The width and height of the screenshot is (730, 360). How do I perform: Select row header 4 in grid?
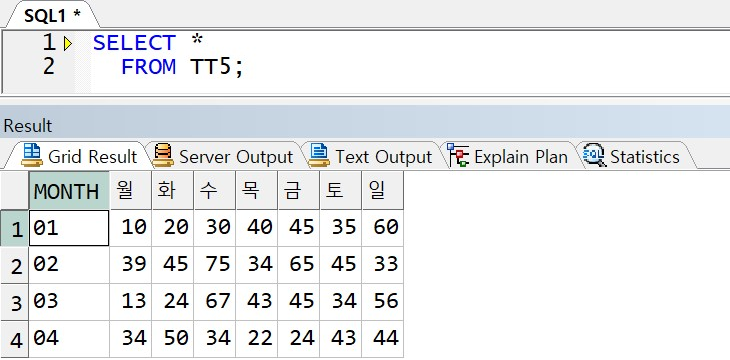pyautogui.click(x=15, y=339)
